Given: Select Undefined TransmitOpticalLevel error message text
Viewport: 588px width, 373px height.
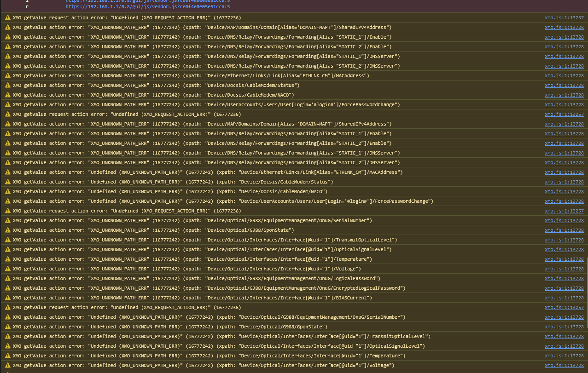Looking at the screenshot, I should click(x=221, y=336).
